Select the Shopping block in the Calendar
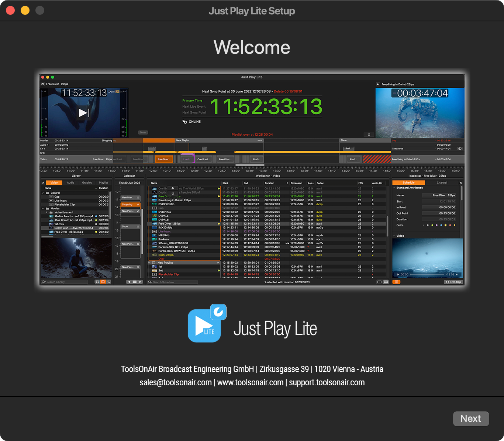The height and width of the screenshot is (441, 504). tap(130, 205)
